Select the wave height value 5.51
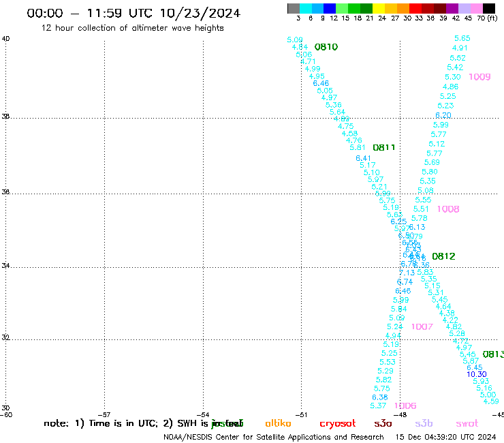This screenshot has width=504, height=443. (x=421, y=209)
